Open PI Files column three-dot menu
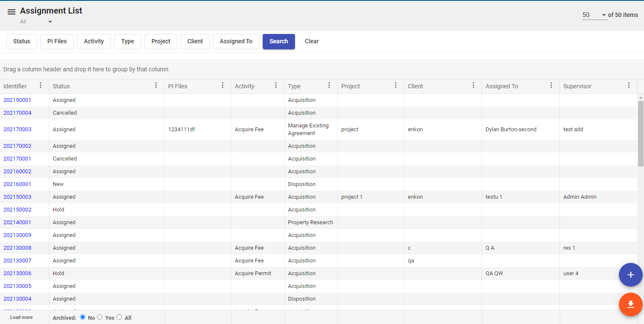 point(223,86)
